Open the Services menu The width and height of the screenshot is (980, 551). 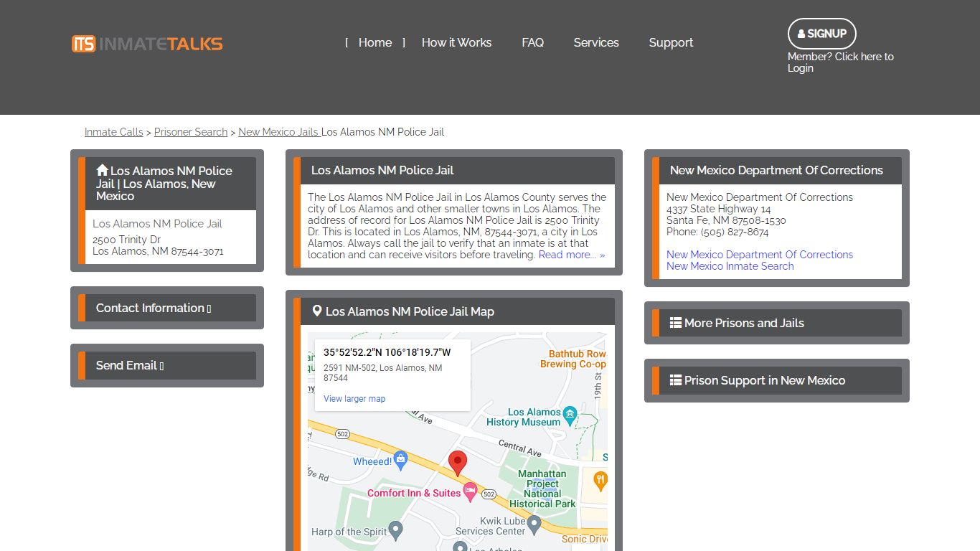[x=596, y=42]
